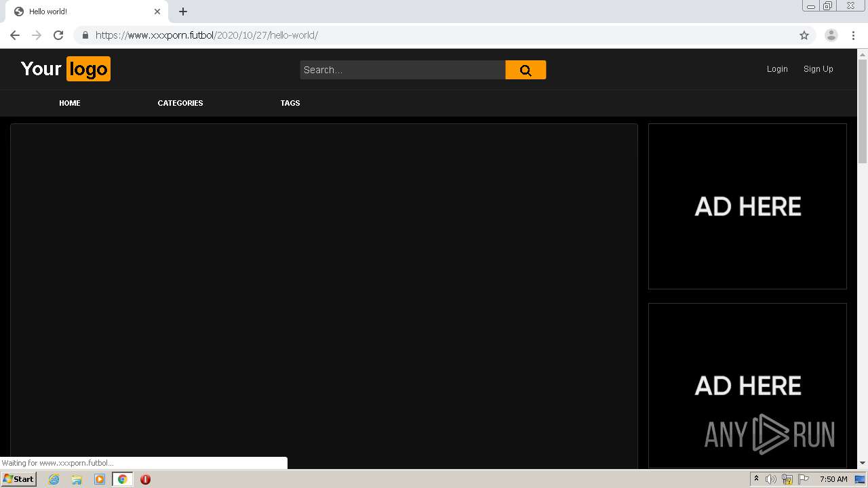
Task: Go to the HOME menu item
Action: (x=70, y=103)
